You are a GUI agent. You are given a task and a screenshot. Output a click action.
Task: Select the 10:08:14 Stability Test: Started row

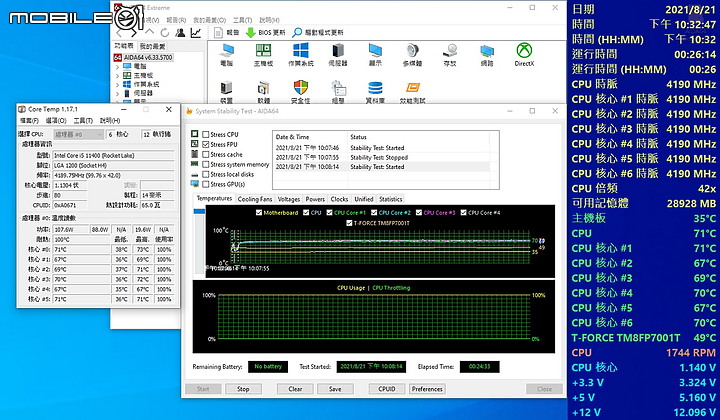[382, 167]
